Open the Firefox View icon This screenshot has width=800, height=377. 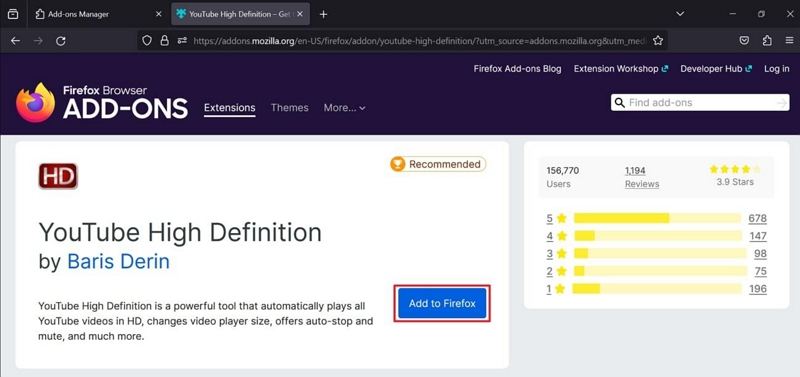pyautogui.click(x=13, y=14)
